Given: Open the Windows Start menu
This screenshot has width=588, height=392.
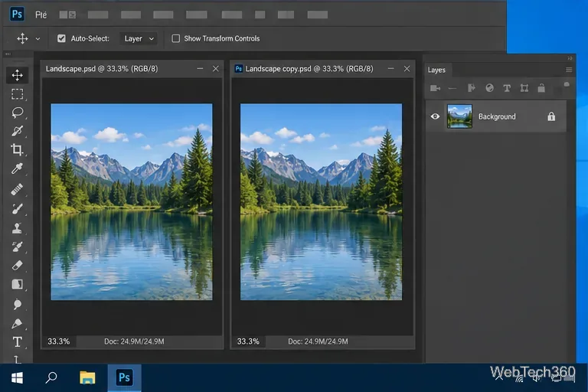Looking at the screenshot, I should point(17,377).
